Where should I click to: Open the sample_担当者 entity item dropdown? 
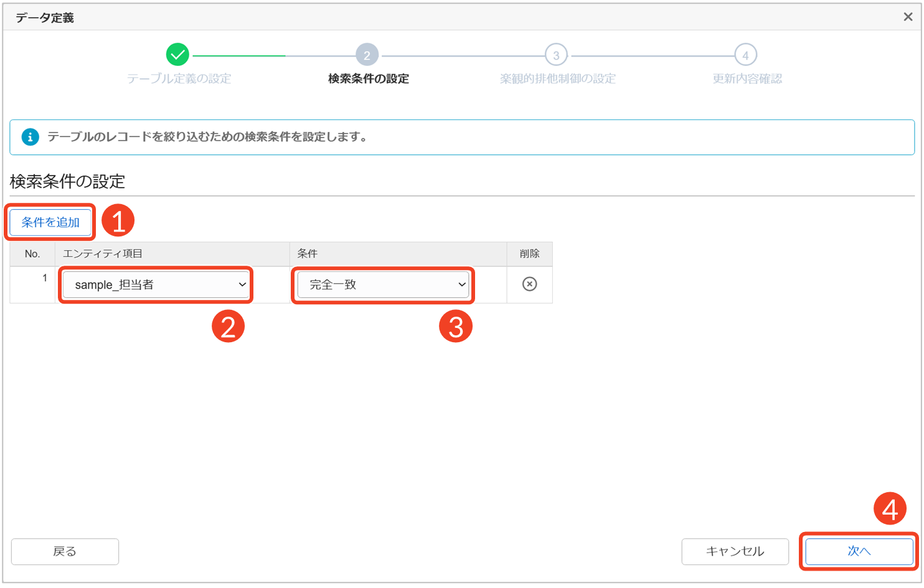coord(156,285)
